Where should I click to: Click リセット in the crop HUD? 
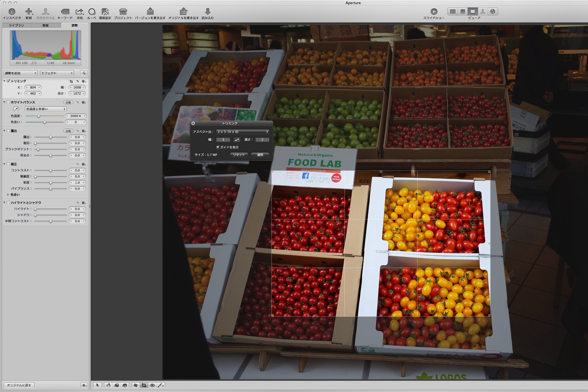coord(239,155)
